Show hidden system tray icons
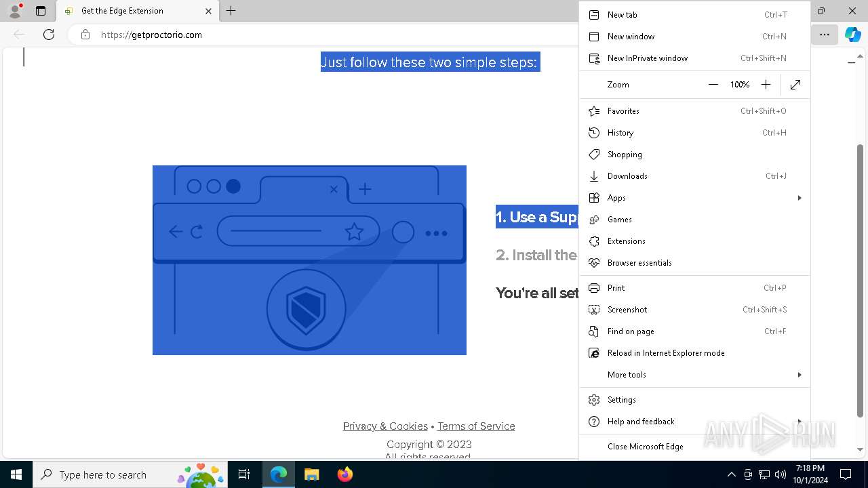 point(731,474)
